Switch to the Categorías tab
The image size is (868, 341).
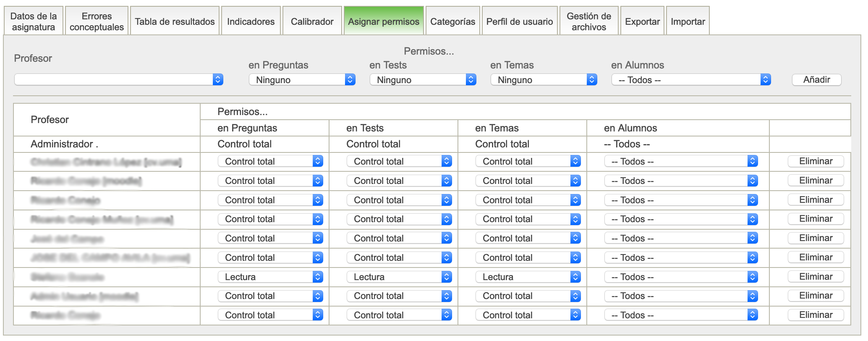pos(452,21)
